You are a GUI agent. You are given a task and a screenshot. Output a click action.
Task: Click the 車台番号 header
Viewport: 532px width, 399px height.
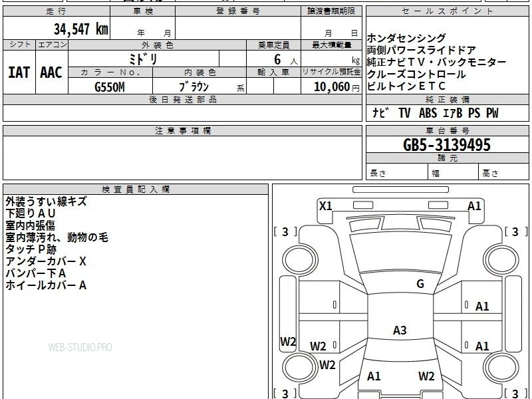[x=447, y=131]
